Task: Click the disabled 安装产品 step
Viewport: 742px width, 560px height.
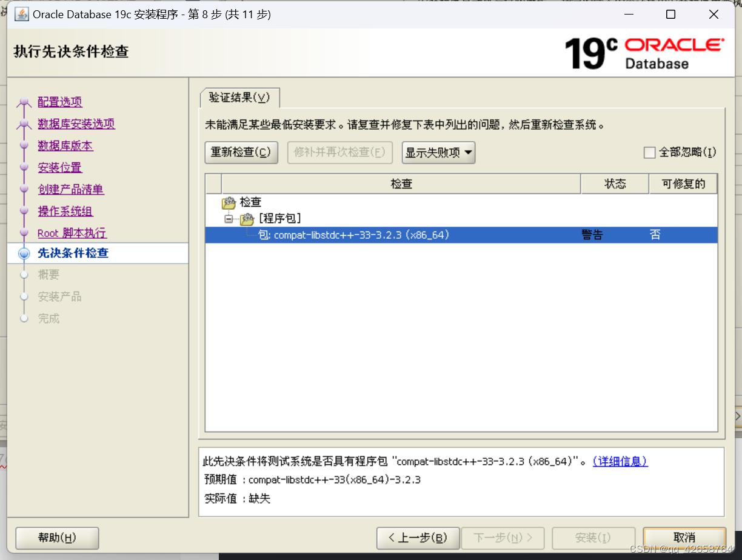Action: click(59, 297)
